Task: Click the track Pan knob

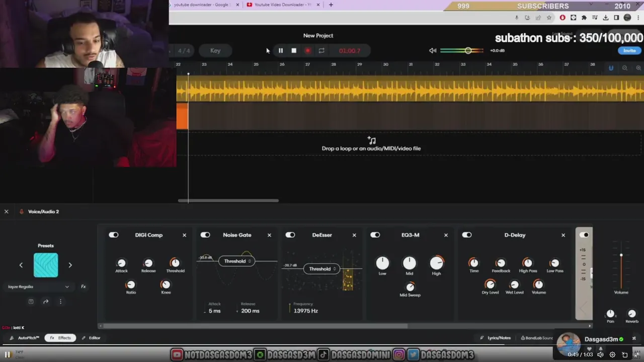Action: coord(610,314)
